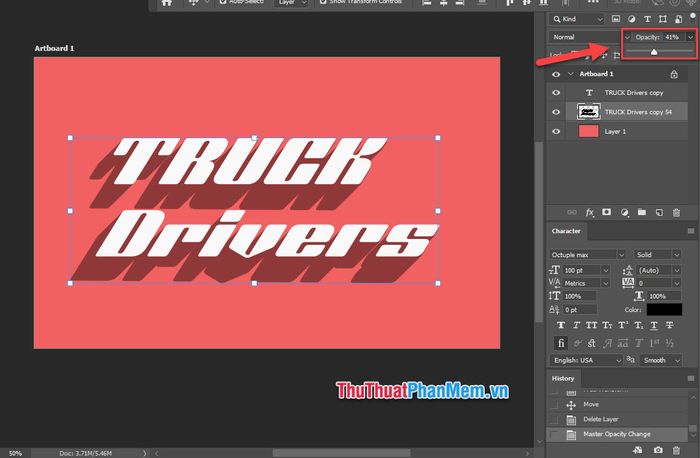The height and width of the screenshot is (458, 700).
Task: Add a layer style with fx icon
Action: pos(590,212)
